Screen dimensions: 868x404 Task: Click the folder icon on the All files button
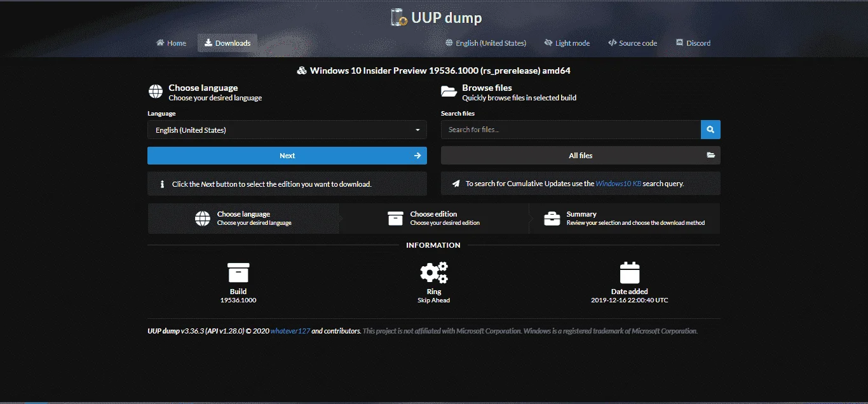coord(711,156)
